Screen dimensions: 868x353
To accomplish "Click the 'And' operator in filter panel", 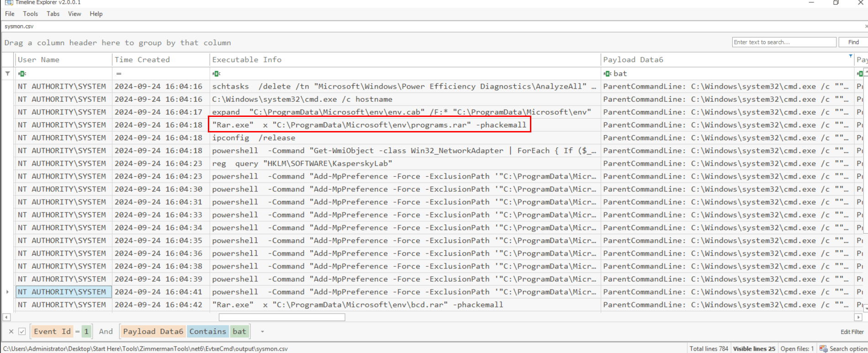I will tap(106, 332).
